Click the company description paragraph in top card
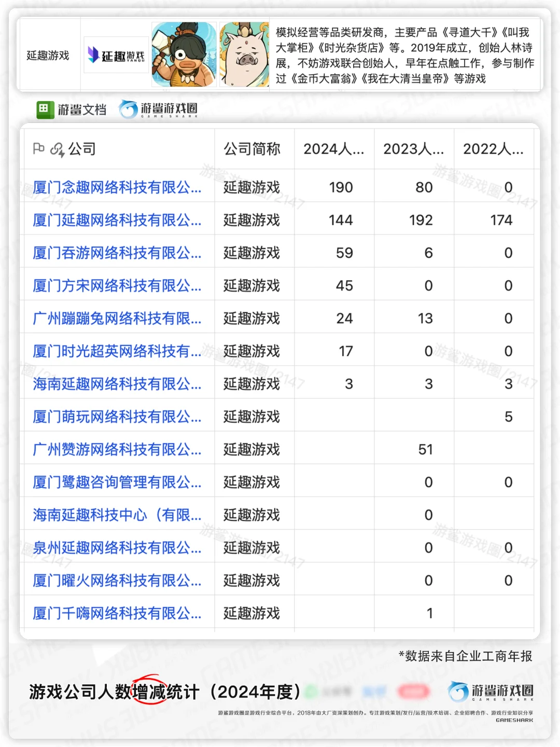 tap(405, 55)
